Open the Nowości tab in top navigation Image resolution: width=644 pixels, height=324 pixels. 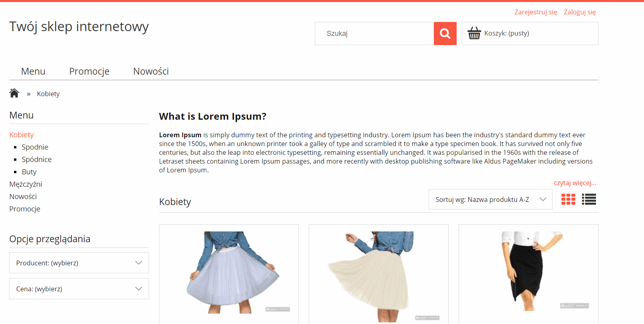click(151, 71)
